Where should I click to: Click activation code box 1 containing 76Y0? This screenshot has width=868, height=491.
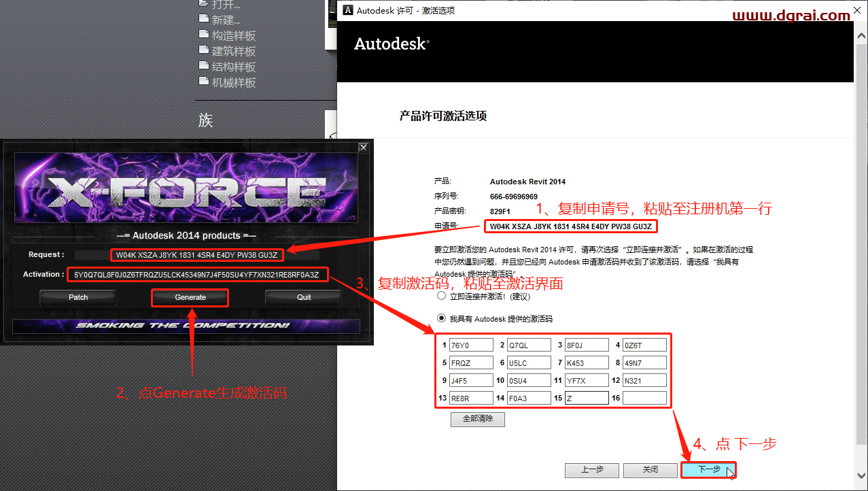(471, 345)
